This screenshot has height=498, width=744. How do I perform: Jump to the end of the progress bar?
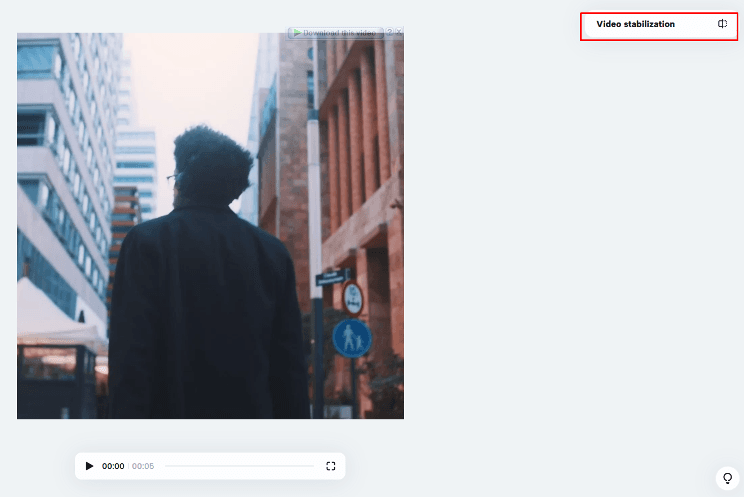314,466
